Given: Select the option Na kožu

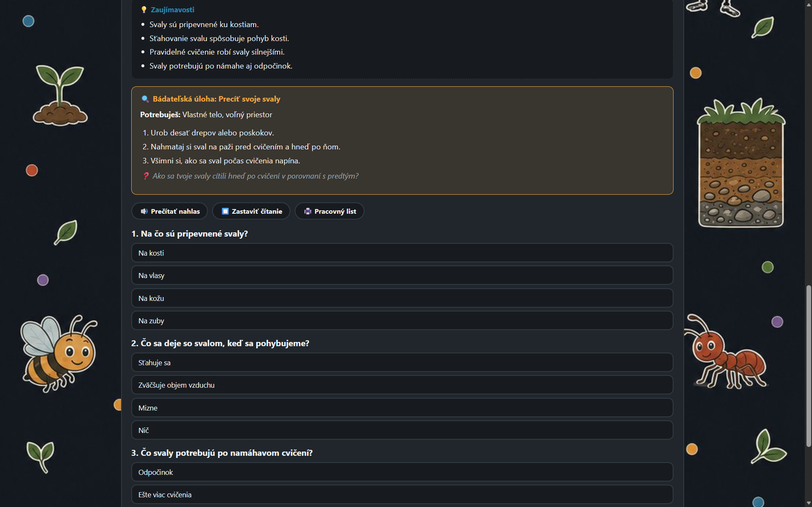Looking at the screenshot, I should point(402,298).
